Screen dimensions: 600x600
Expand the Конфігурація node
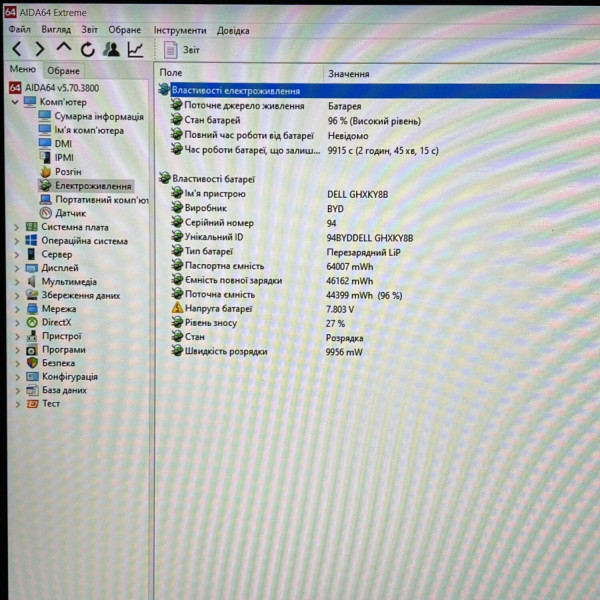tap(18, 377)
